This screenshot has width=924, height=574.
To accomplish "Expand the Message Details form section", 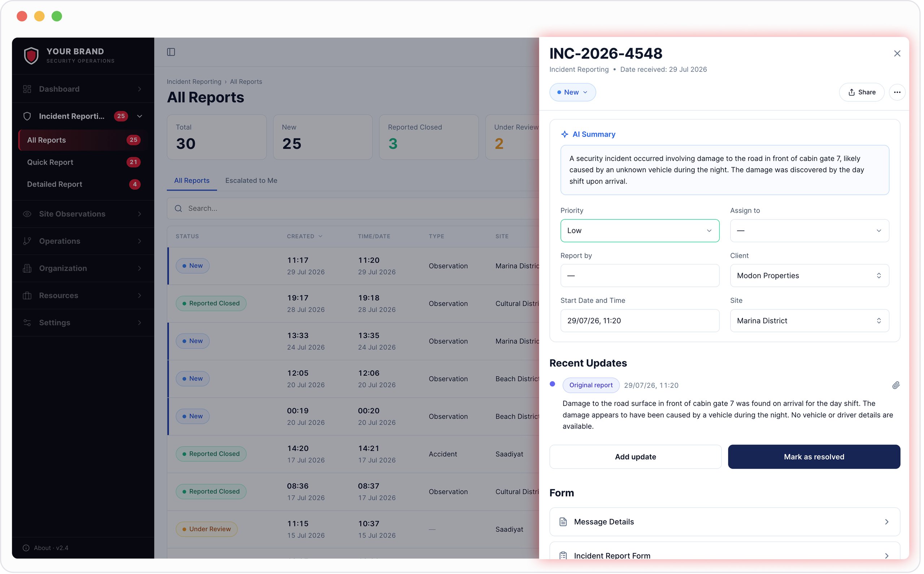I will (x=725, y=522).
